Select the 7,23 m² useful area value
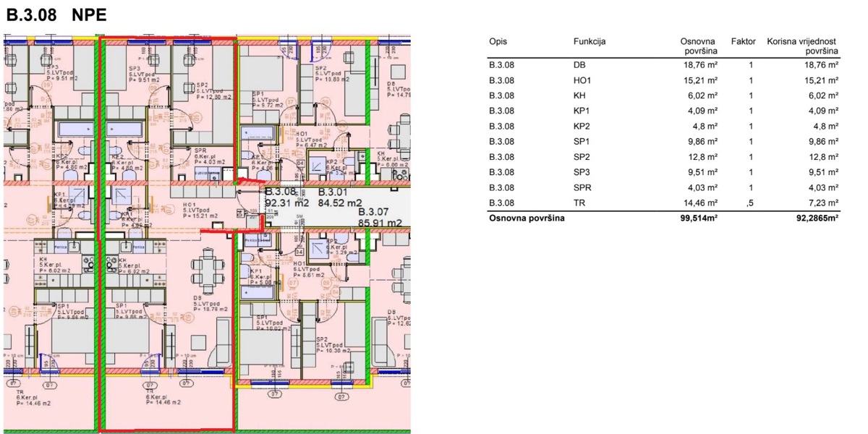868x434 pixels. pos(823,203)
